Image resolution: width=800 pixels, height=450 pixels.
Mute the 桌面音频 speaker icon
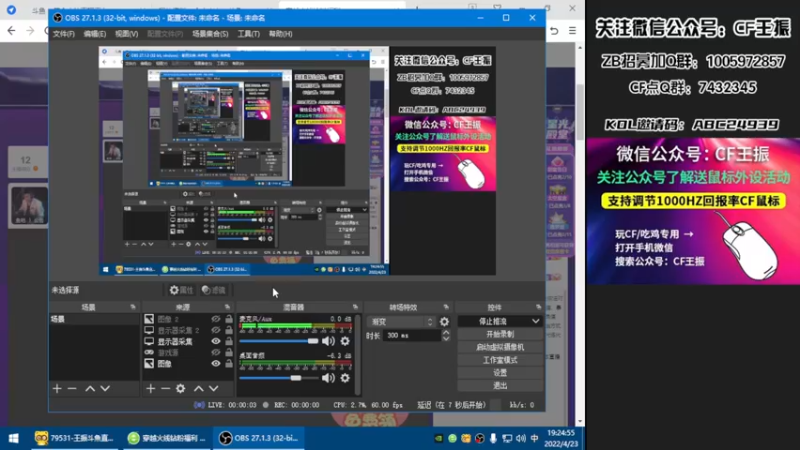point(328,378)
